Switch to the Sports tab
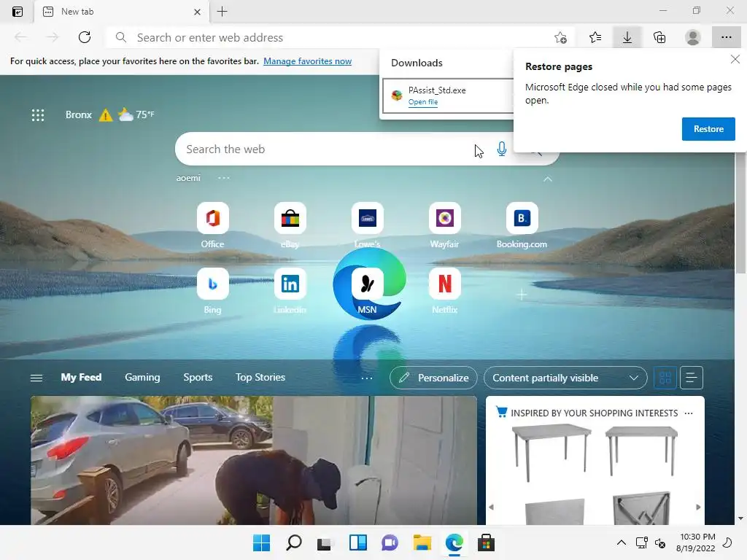The width and height of the screenshot is (747, 560). pos(198,377)
